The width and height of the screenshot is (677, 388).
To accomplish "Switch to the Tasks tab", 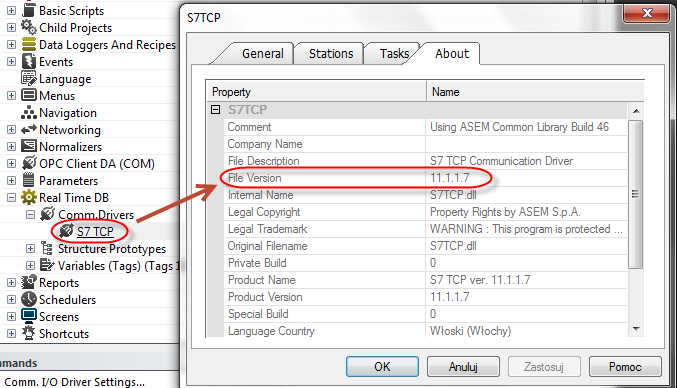I will tap(394, 54).
